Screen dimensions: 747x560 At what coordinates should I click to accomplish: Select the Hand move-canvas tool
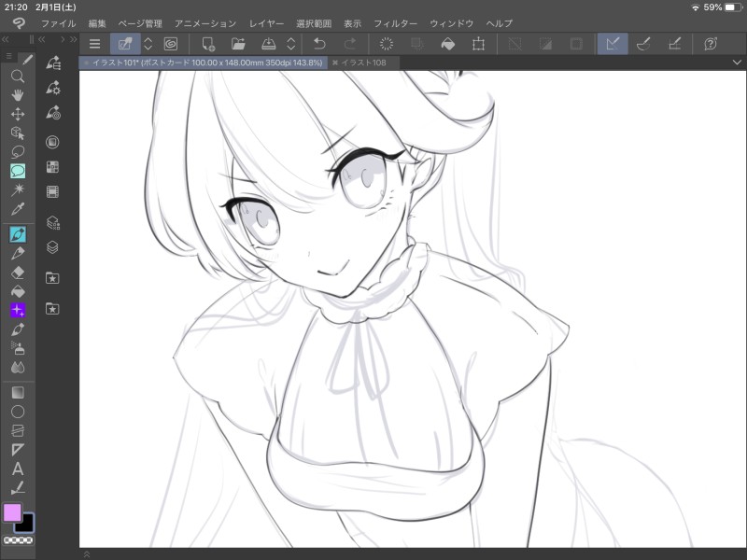pyautogui.click(x=18, y=95)
